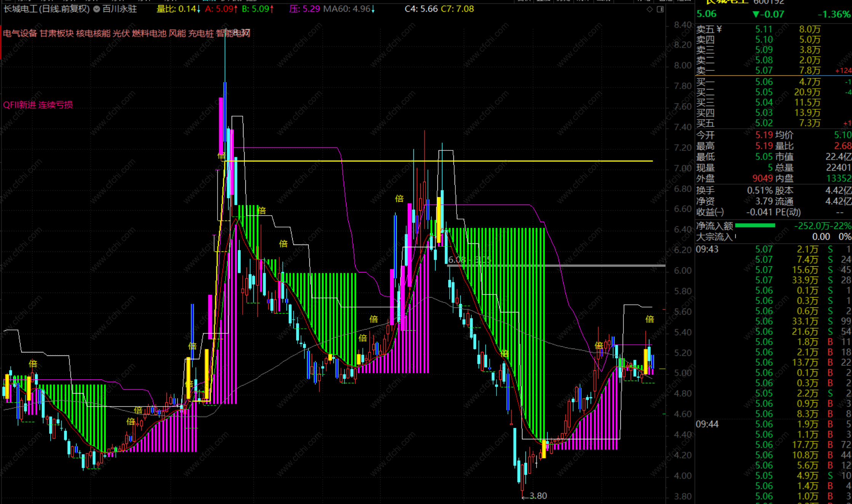Click the diamond icon at chart top-right

[650, 9]
